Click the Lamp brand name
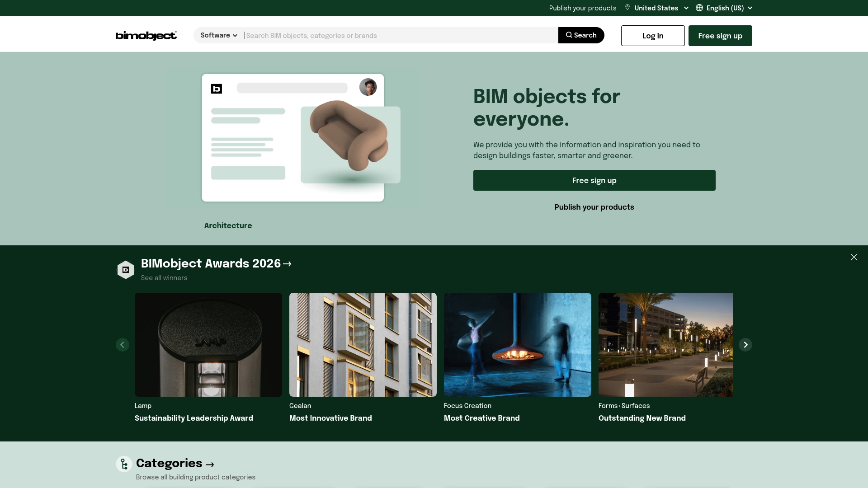868x488 pixels. tap(143, 406)
